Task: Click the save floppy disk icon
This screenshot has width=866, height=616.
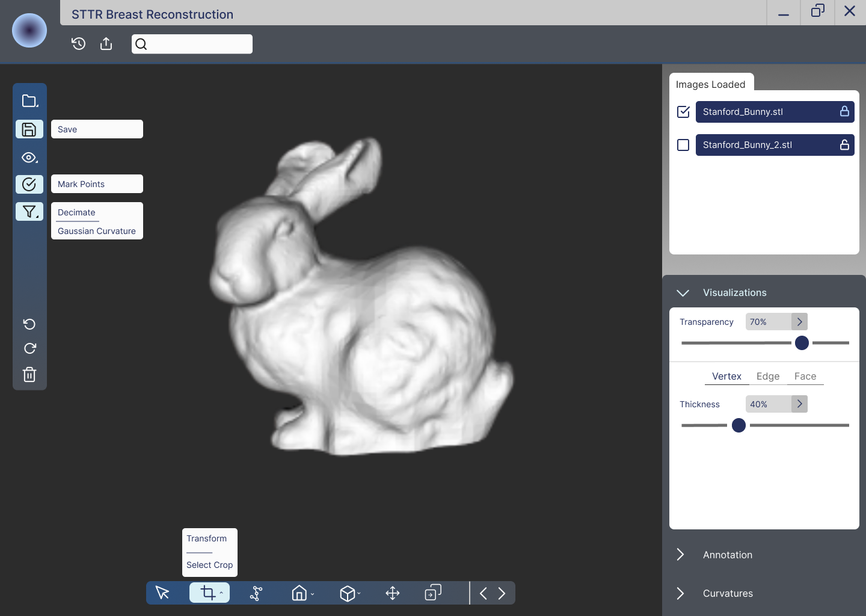Action: (x=29, y=129)
